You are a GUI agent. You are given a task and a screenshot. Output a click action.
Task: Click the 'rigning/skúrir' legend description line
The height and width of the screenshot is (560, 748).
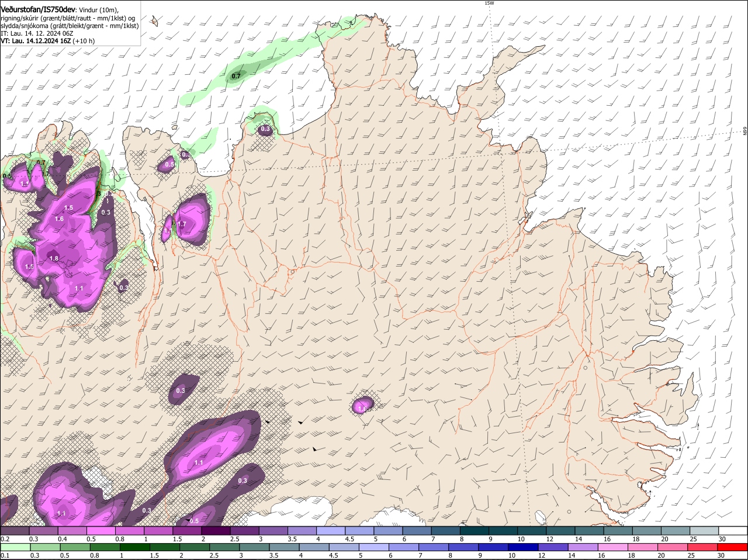68,18
